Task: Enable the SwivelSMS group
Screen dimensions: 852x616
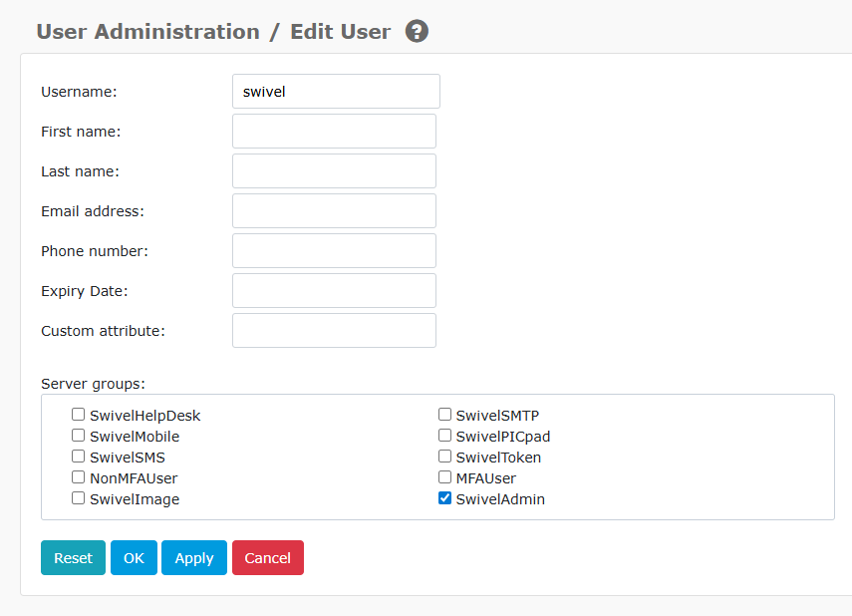Action: [x=78, y=456]
